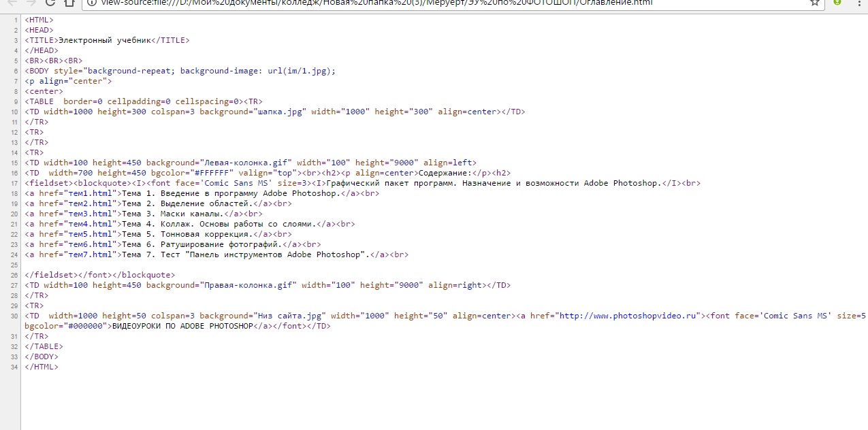
Task: Click line number 7 in the gutter
Action: tap(16, 81)
